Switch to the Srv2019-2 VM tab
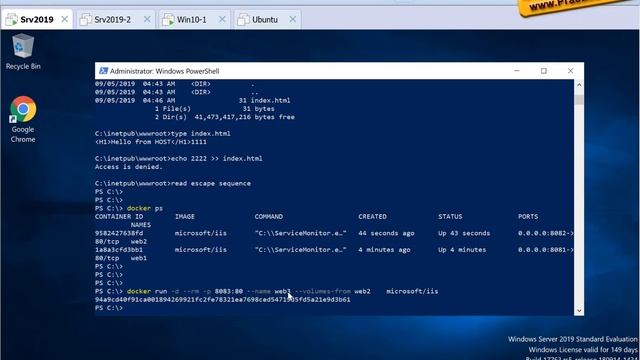 113,19
